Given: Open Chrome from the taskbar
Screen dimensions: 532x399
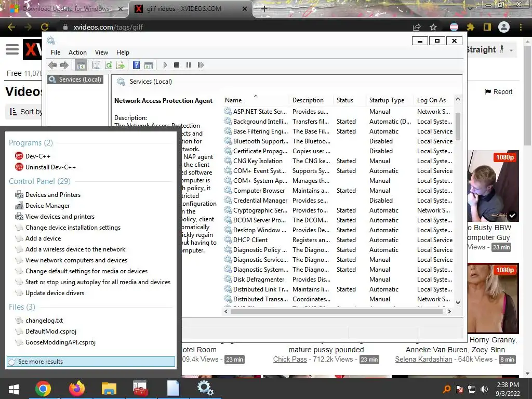Looking at the screenshot, I should pos(43,389).
